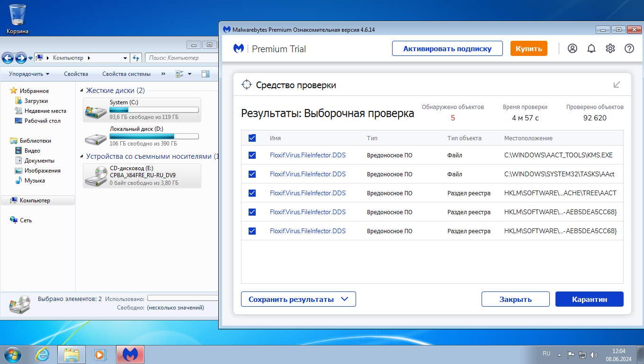Click the Карантин button
The height and width of the screenshot is (364, 644).
pos(589,299)
